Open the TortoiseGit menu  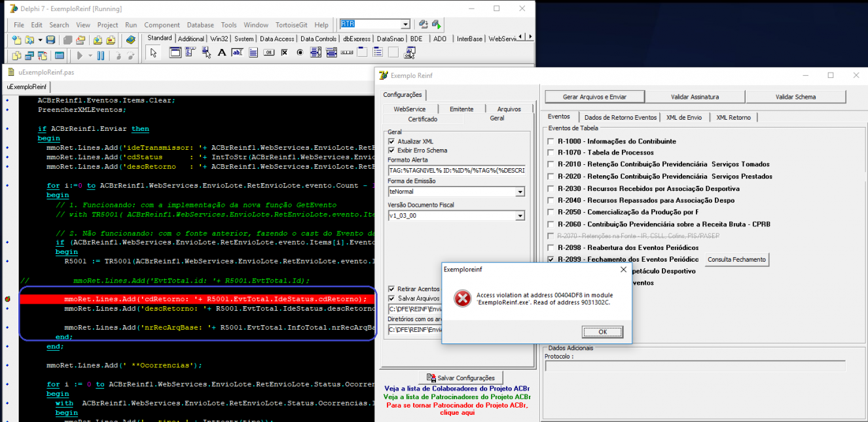click(292, 25)
